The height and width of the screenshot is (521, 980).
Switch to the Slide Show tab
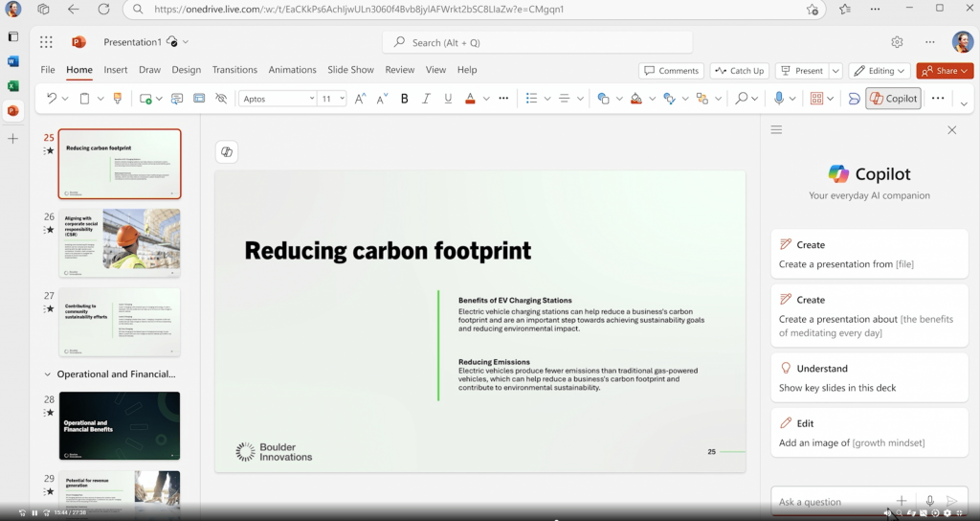click(350, 69)
